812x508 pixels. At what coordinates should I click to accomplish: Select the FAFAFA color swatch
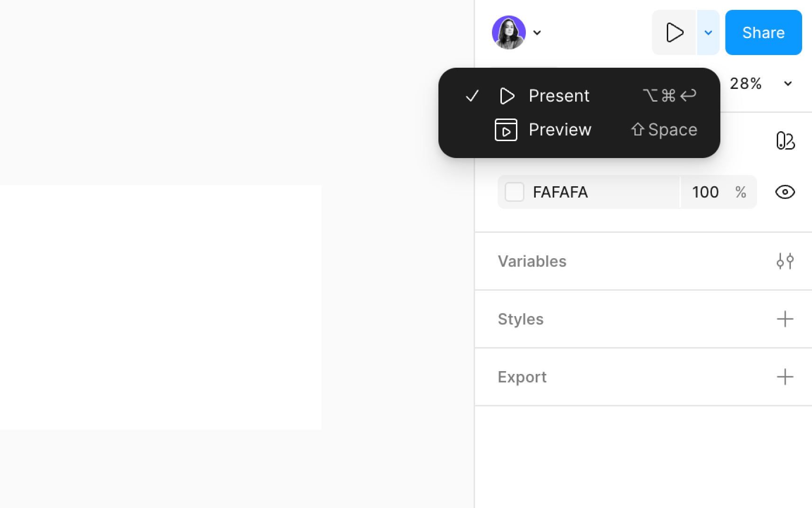pyautogui.click(x=514, y=192)
